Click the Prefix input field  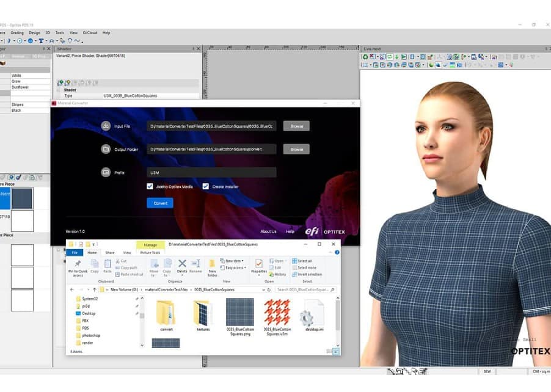coord(211,173)
